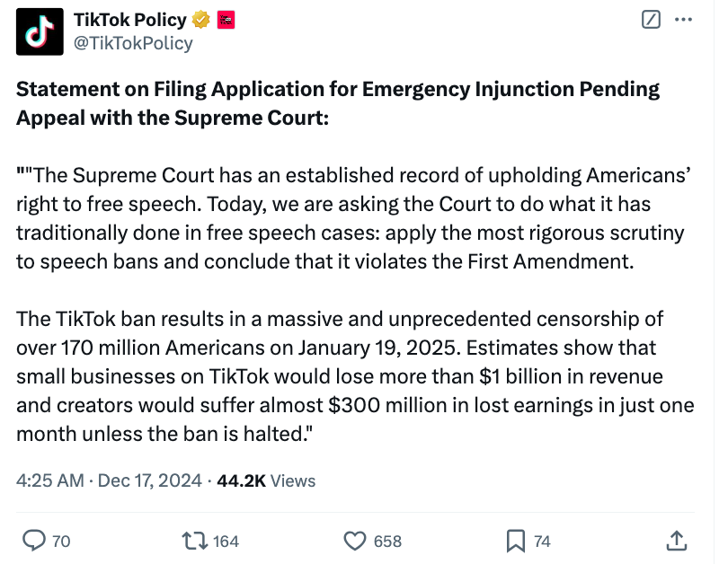Click the paragraph about 170 million Americans
This screenshot has width=728, height=564.
click(355, 375)
